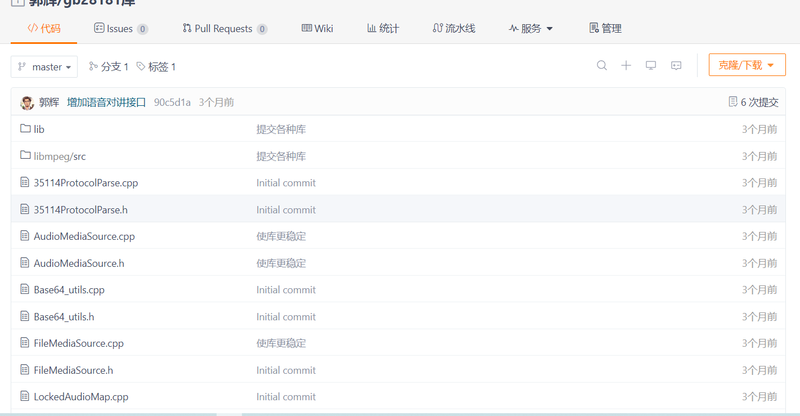View tags via 标签 1
The width and height of the screenshot is (800, 416).
click(x=156, y=67)
